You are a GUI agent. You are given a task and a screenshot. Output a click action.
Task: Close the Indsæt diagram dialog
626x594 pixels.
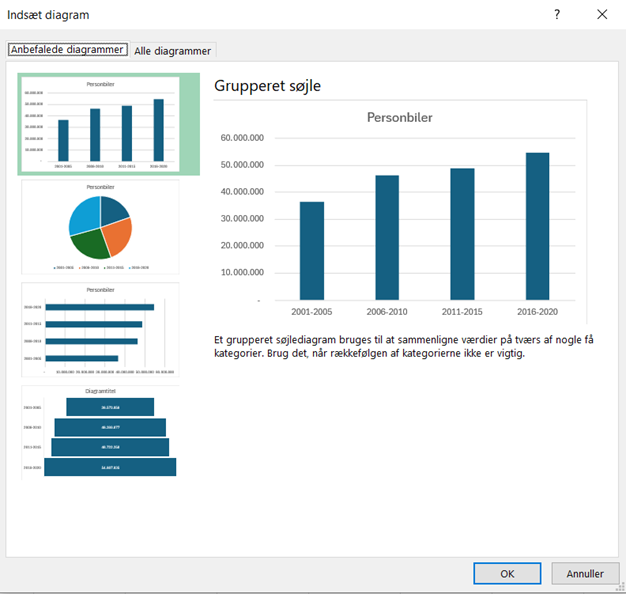pos(601,14)
